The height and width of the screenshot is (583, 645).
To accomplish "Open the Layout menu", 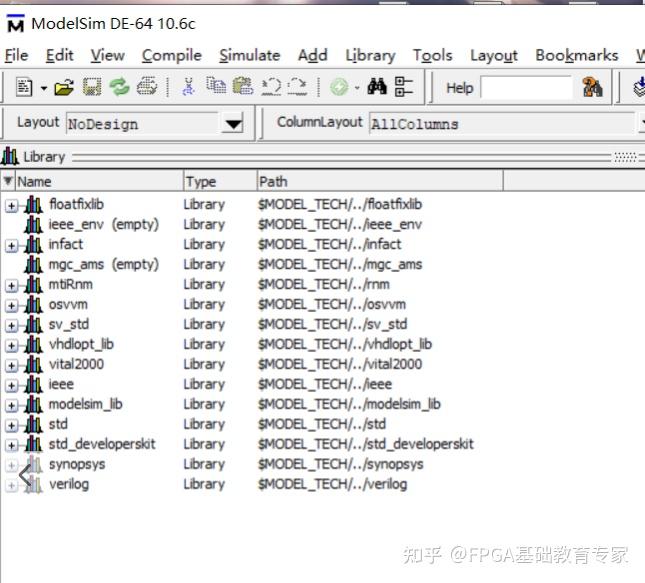I will point(494,56).
